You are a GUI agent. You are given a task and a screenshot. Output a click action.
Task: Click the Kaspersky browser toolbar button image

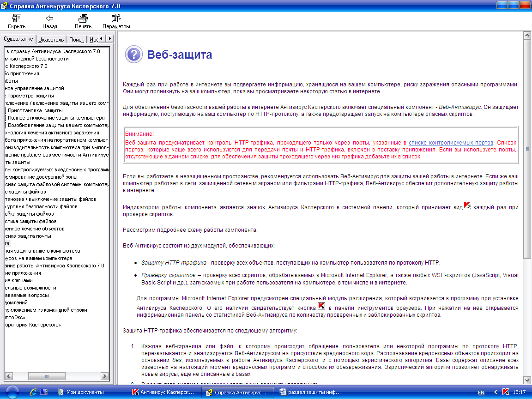pos(321,306)
